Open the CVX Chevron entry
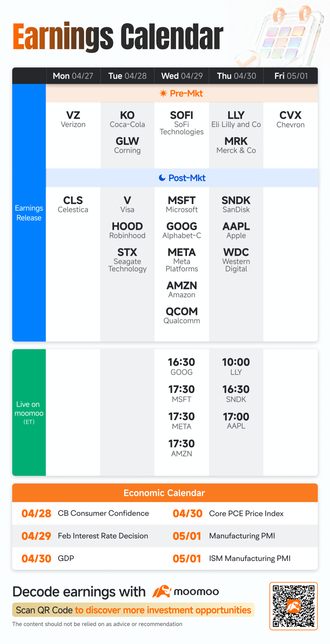The image size is (330, 644). tap(290, 119)
